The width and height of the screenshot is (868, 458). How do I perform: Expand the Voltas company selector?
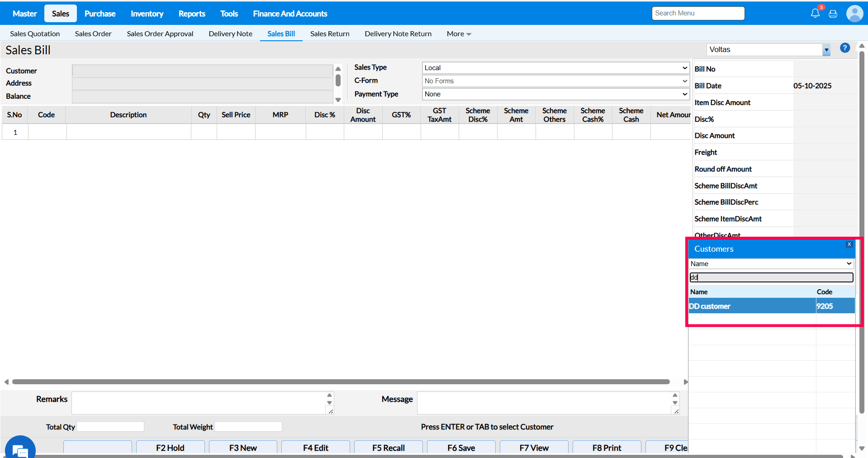[x=826, y=50]
